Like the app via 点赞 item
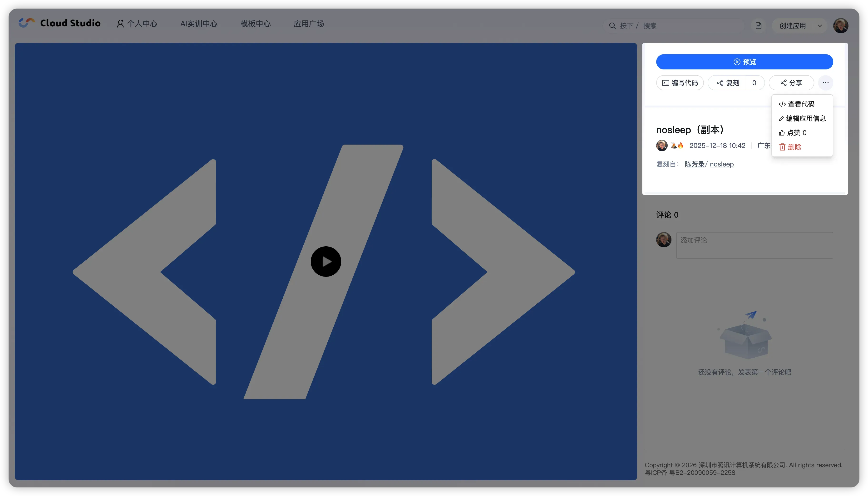 pyautogui.click(x=793, y=133)
